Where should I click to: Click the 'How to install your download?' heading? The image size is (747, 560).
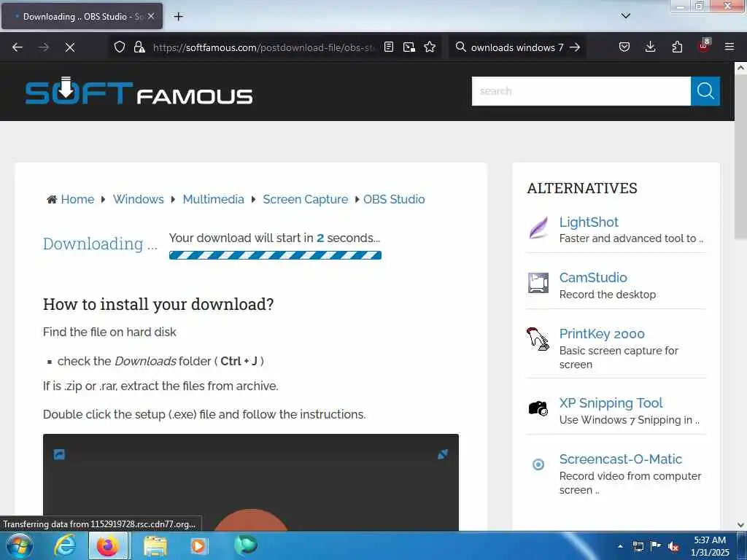pos(158,304)
